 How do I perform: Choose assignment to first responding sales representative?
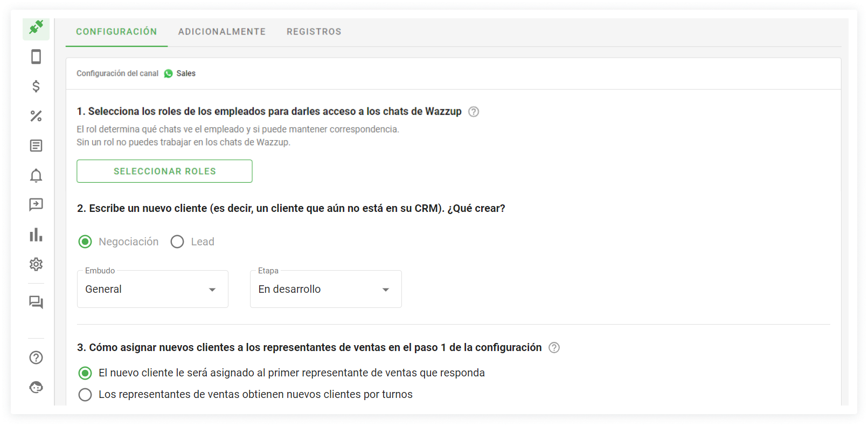coord(85,373)
